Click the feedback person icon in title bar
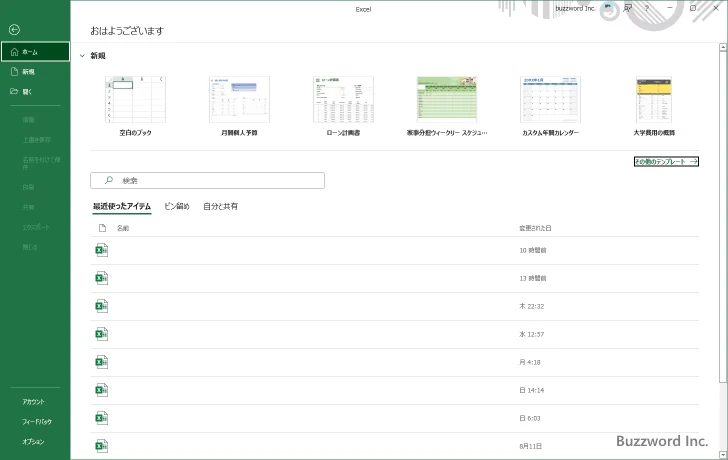 [x=628, y=8]
